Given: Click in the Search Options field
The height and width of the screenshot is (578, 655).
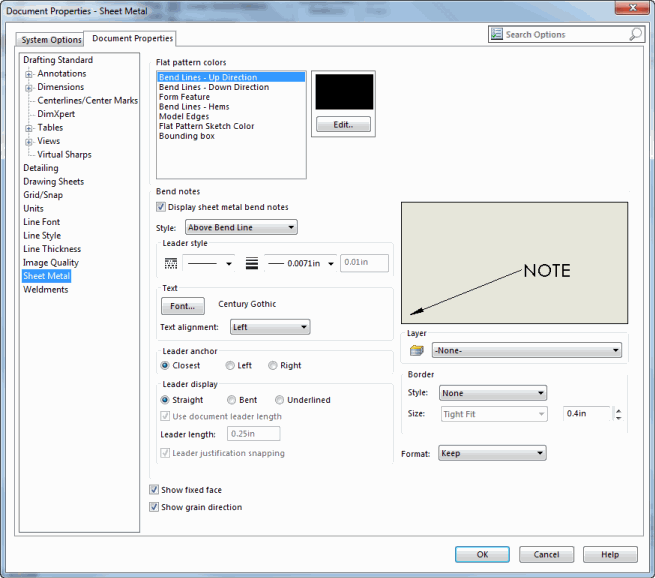Looking at the screenshot, I should 566,34.
